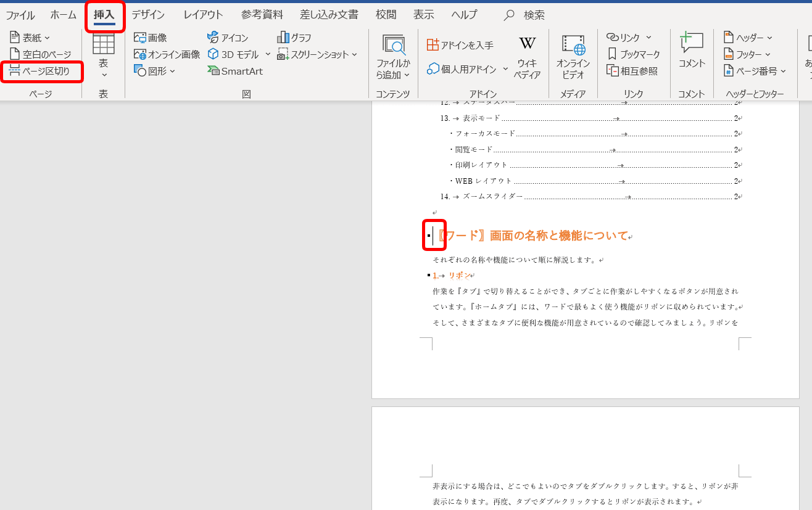Insert SmartArt graphic
Screen dimensions: 812x510
pyautogui.click(x=235, y=71)
